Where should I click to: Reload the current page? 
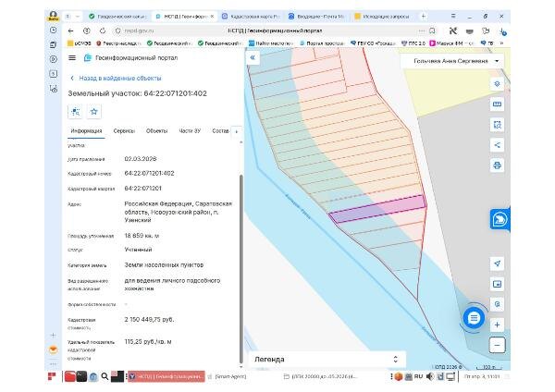pyautogui.click(x=103, y=31)
